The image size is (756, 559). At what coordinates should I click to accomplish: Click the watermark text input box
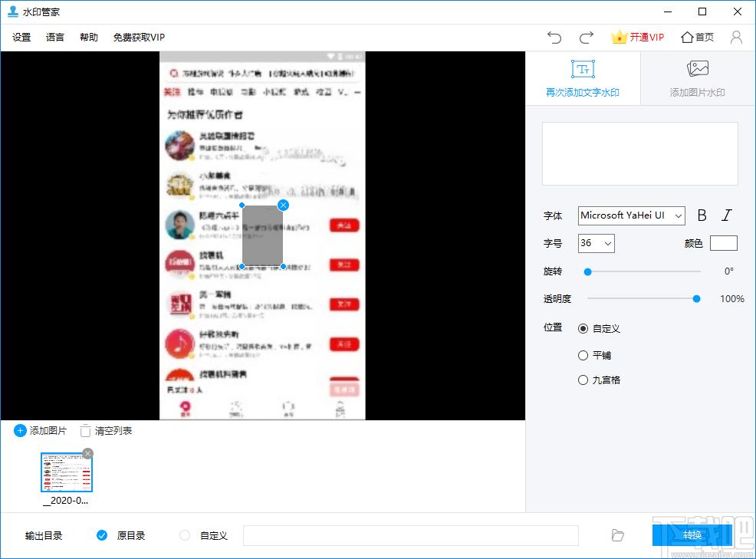coord(639,153)
